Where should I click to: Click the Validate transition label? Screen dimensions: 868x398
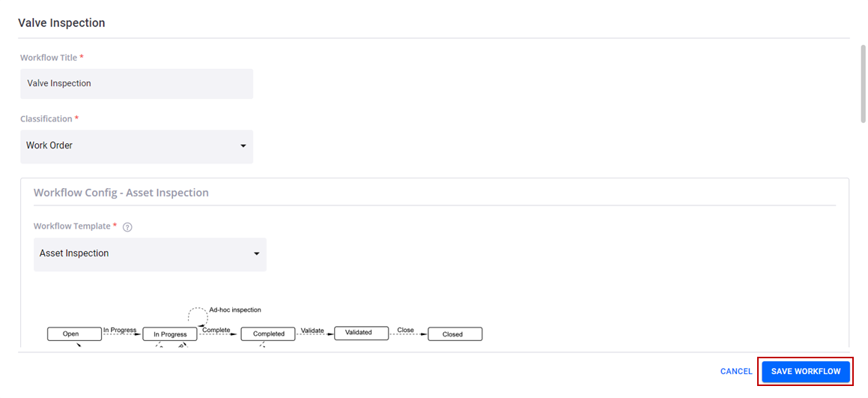(x=312, y=330)
